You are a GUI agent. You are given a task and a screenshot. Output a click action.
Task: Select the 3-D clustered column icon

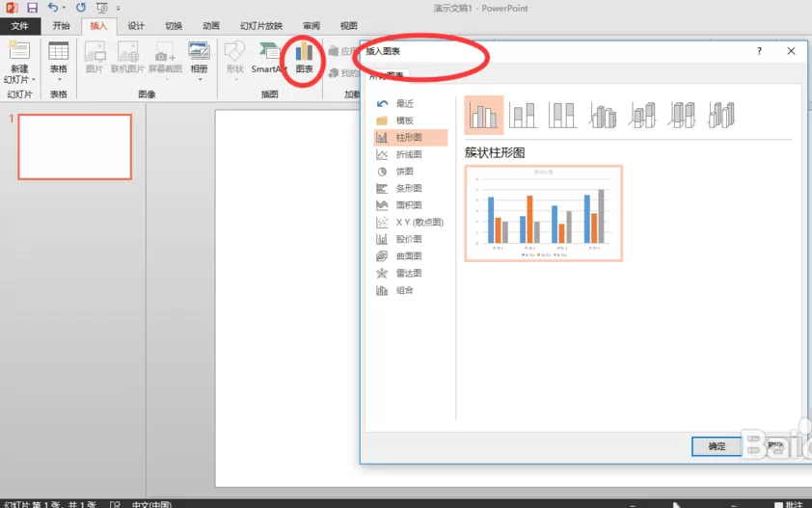[x=603, y=115]
